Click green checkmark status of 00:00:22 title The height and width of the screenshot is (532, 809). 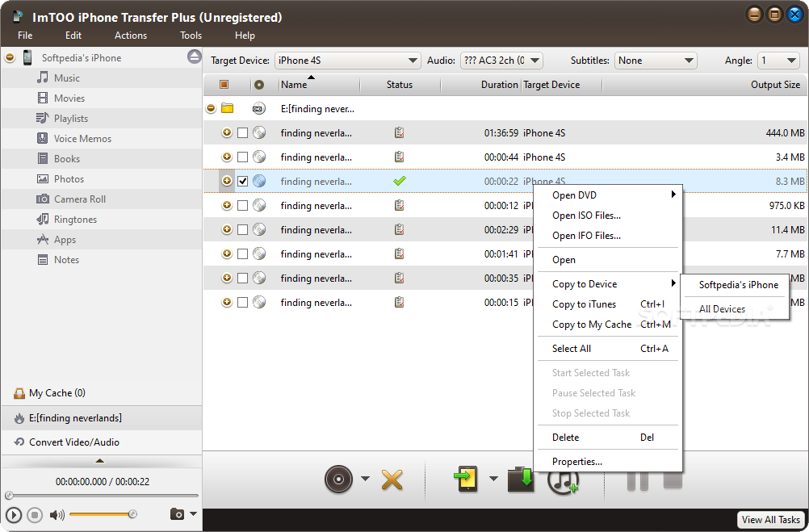coord(400,181)
